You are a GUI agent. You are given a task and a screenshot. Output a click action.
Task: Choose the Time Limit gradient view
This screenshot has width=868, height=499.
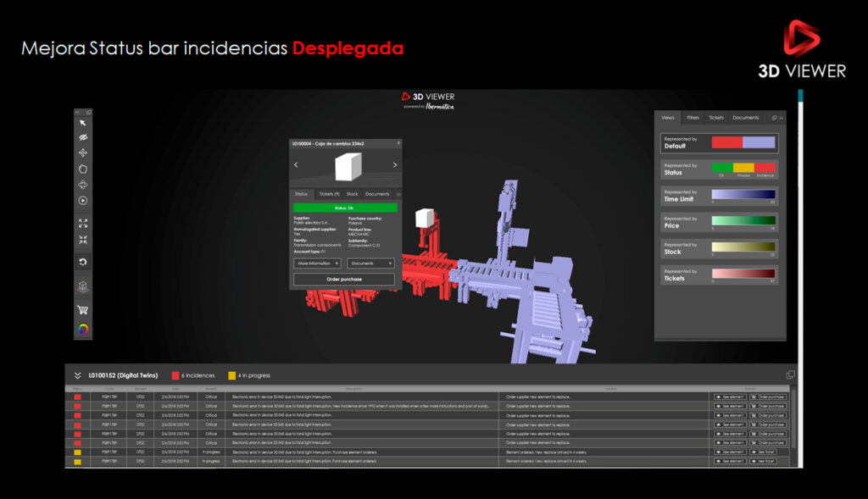point(719,196)
